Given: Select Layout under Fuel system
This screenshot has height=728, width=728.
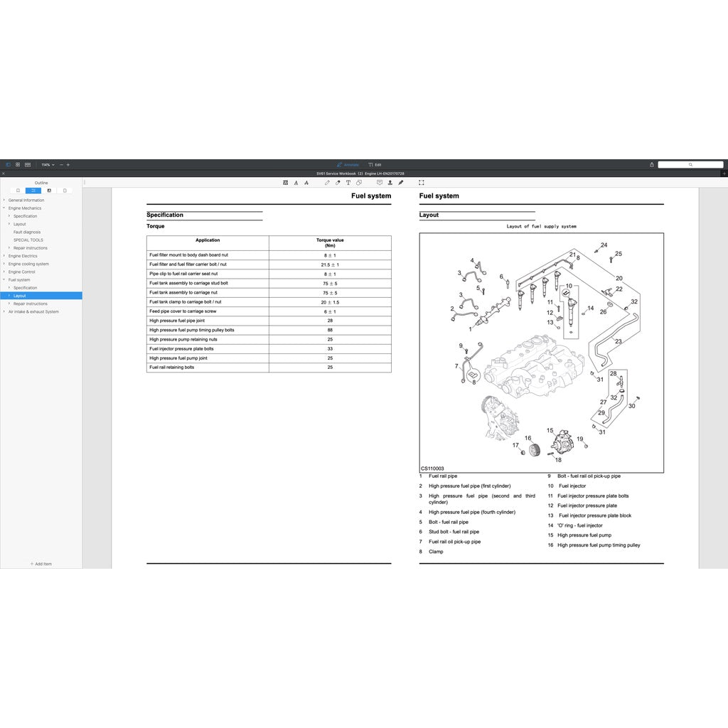Looking at the screenshot, I should pyautogui.click(x=19, y=296).
